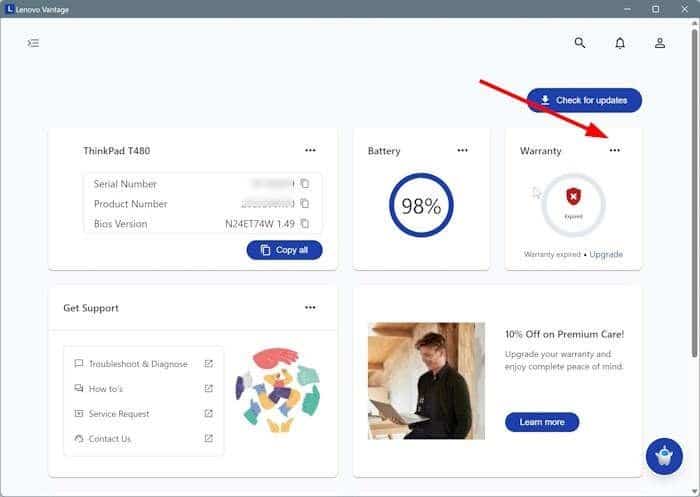700x497 pixels.
Task: Open the Service Request link
Action: tap(119, 414)
